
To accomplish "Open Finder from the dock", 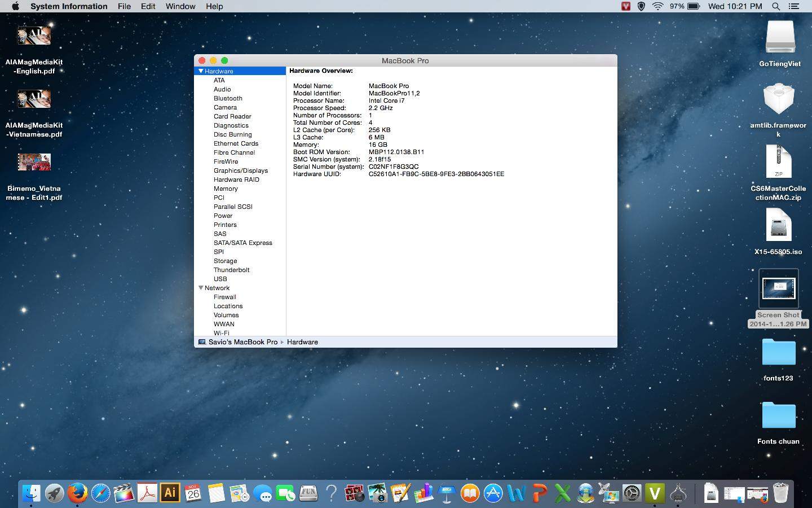I will pos(32,493).
